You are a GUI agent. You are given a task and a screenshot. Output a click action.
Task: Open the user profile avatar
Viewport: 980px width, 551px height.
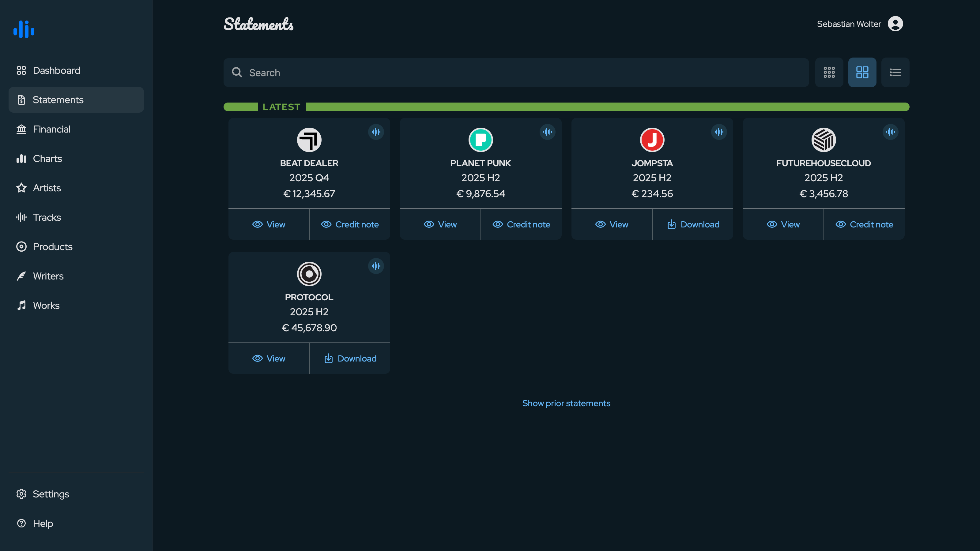895,24
